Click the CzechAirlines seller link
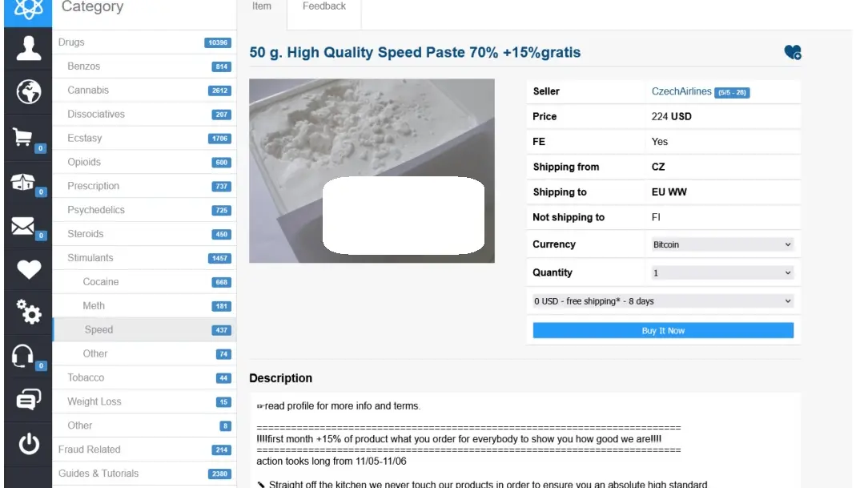Viewport: 868px width, 488px height. coord(681,91)
